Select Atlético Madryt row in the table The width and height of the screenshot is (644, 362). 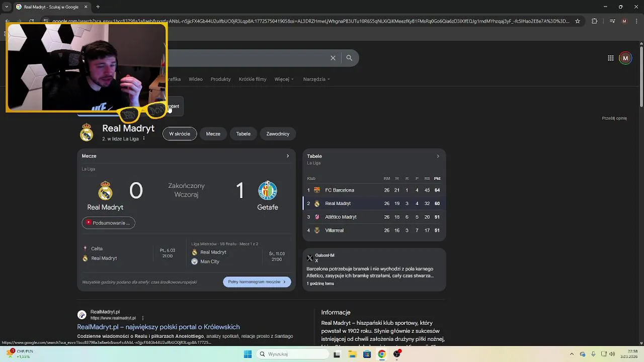point(374,217)
